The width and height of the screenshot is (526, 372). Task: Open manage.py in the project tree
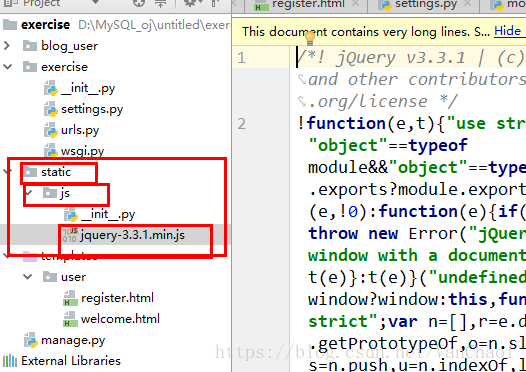(73, 340)
